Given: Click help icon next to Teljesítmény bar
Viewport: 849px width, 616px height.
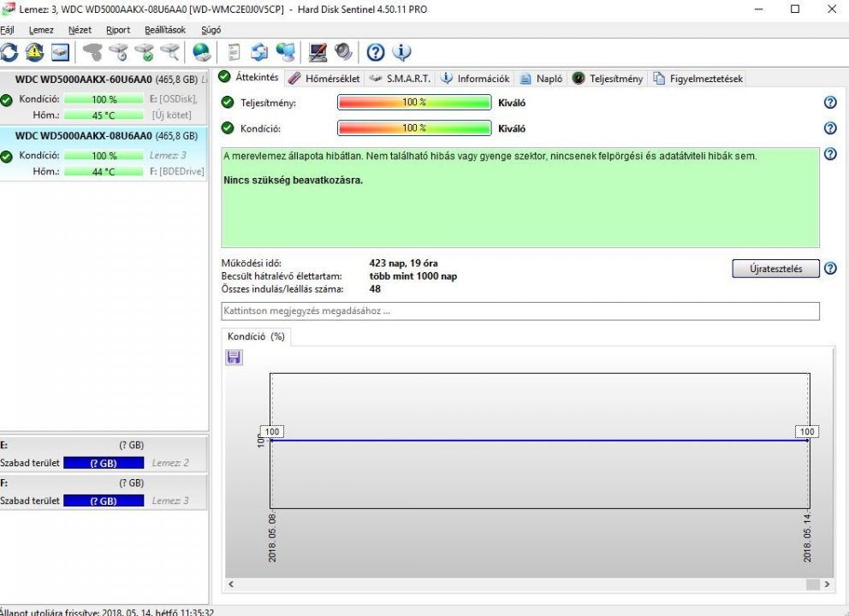Looking at the screenshot, I should tap(830, 103).
